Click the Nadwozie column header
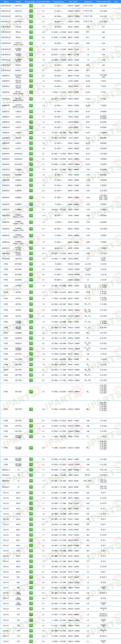 tap(88, 2)
